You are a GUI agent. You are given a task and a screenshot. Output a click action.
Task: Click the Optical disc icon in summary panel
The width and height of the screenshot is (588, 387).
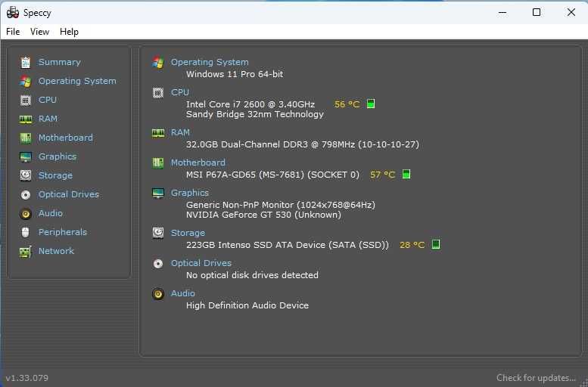coord(158,264)
